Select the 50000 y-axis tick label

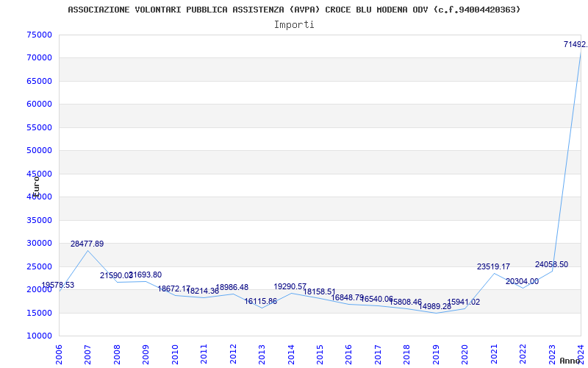(x=40, y=151)
